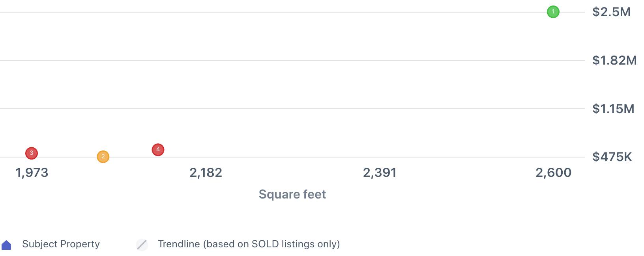The width and height of the screenshot is (644, 256).
Task: Click the Subject Property house icon
Action: tap(7, 245)
